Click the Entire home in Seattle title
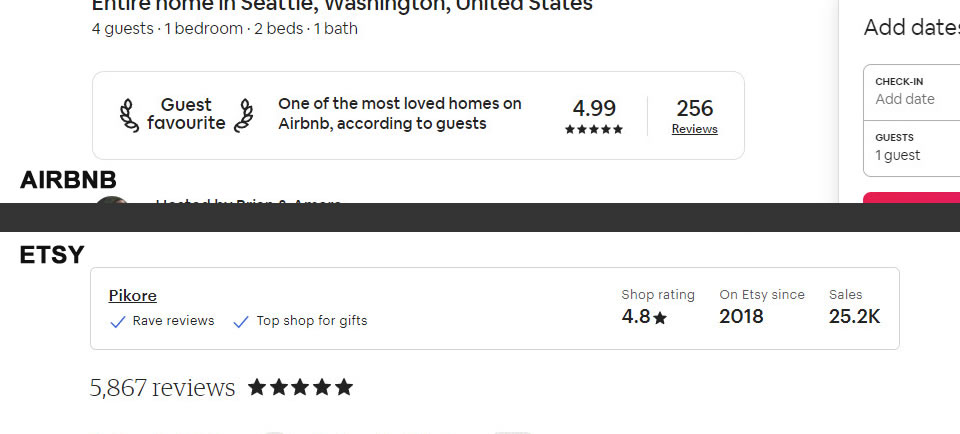960x434 pixels. pos(342,6)
